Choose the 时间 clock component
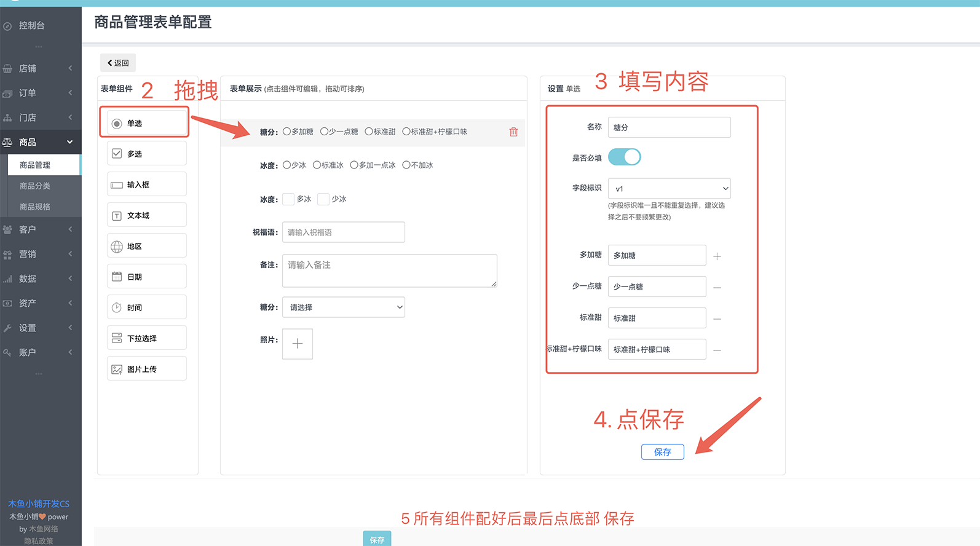This screenshot has width=980, height=546. [x=147, y=307]
